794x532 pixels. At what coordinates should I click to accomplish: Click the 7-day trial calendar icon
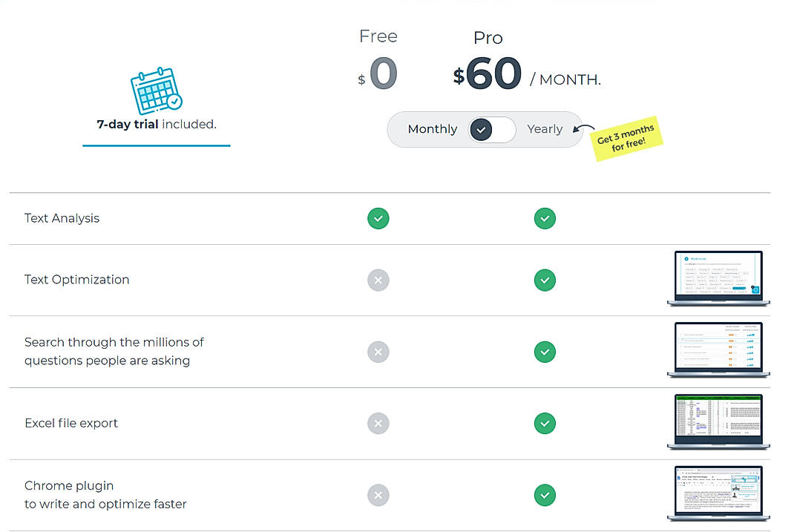coord(155,91)
